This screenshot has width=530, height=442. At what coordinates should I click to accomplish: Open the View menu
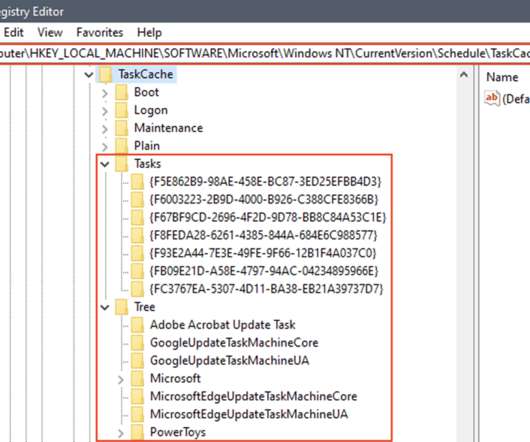coord(50,32)
